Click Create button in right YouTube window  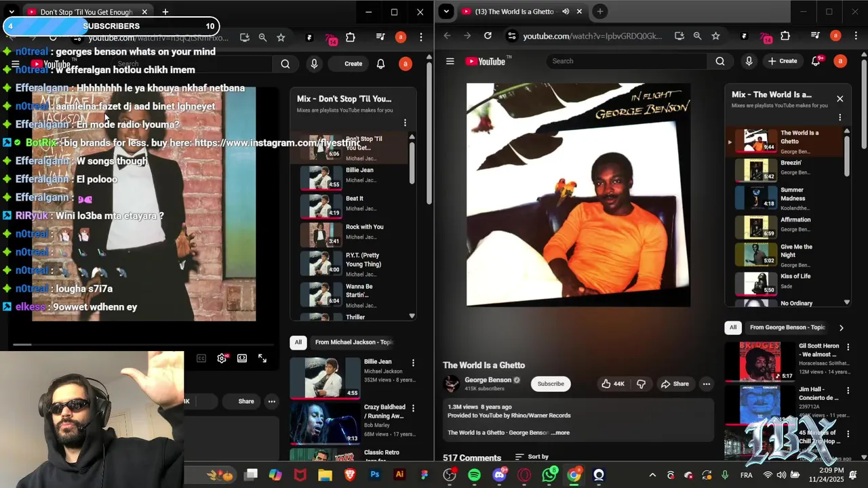[782, 61]
